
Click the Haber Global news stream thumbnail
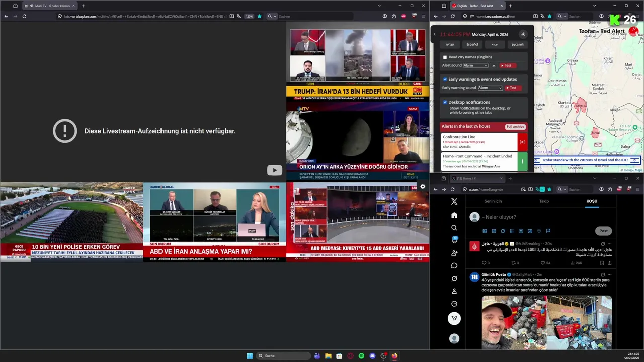coord(214,222)
